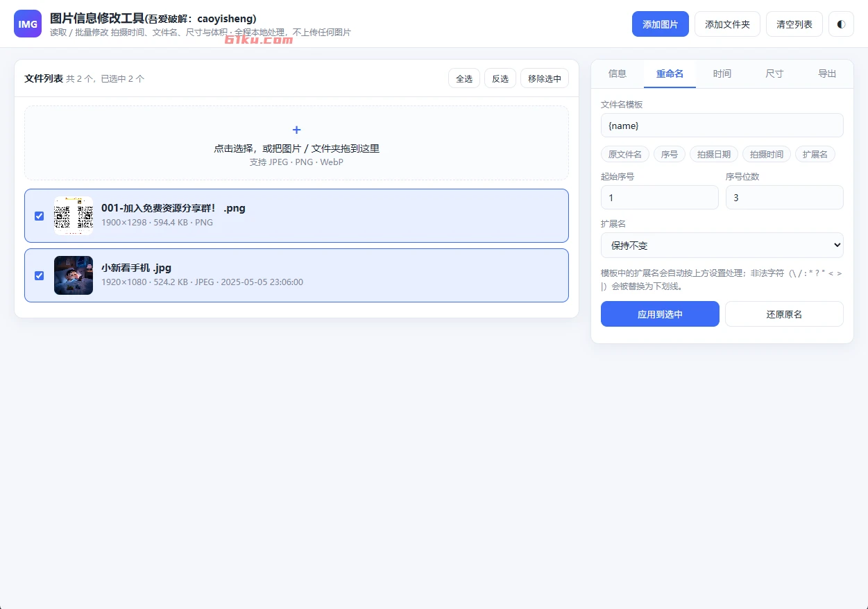
Task: Click the 序号位数 input field
Action: tap(785, 198)
